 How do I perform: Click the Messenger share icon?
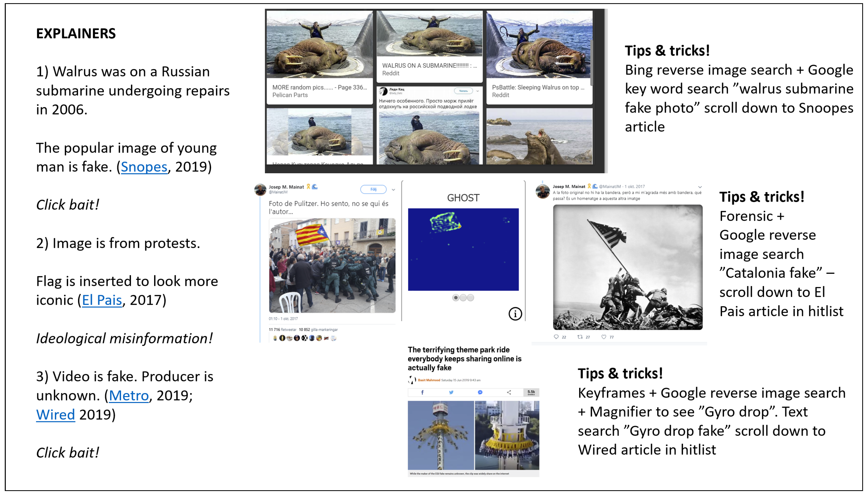pos(480,392)
